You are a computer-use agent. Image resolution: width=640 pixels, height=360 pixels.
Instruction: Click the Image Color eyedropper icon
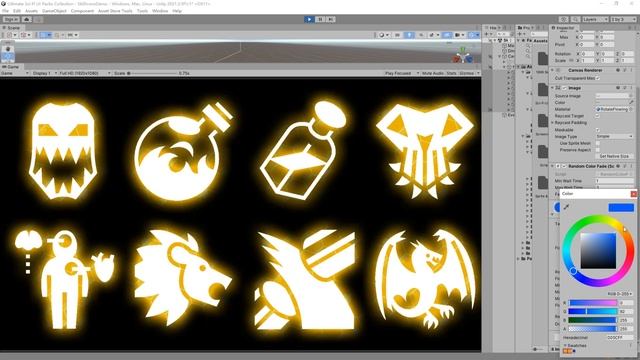(631, 102)
